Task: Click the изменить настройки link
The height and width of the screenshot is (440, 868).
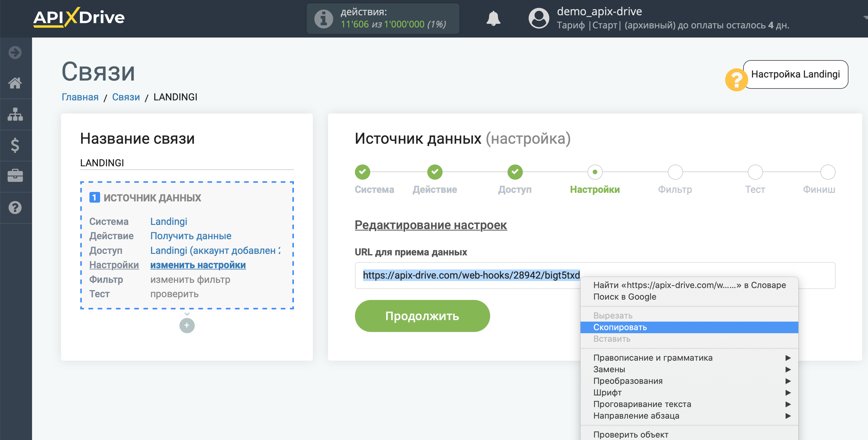Action: click(x=197, y=264)
